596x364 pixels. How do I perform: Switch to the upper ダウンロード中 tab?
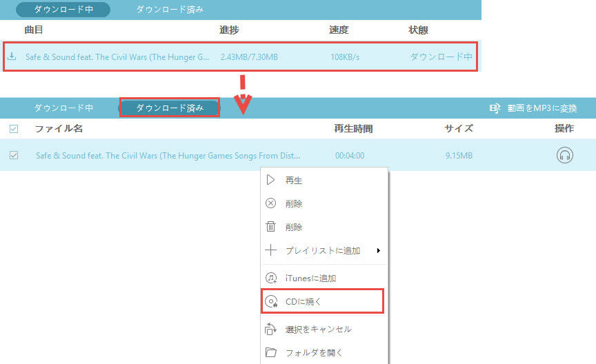(x=63, y=10)
